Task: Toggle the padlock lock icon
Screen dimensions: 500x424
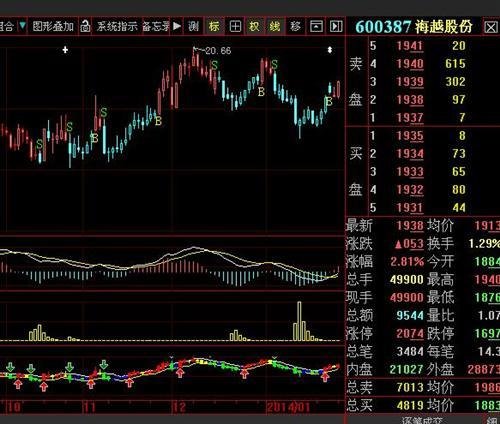Action: 85,26
